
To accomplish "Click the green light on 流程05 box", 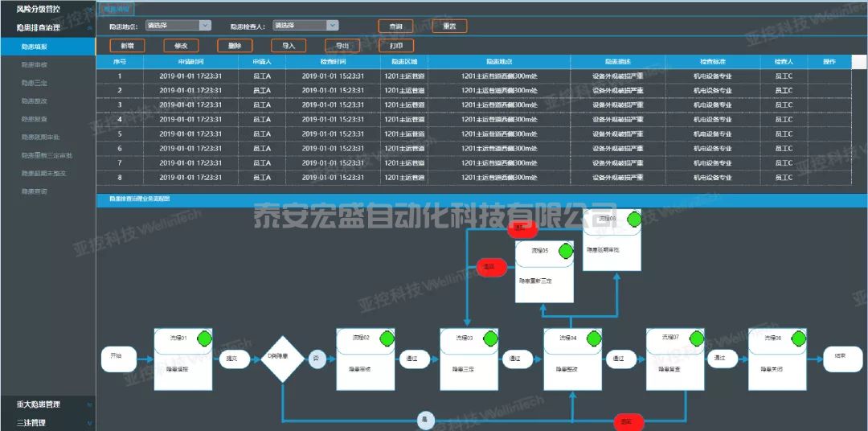I will tap(563, 251).
